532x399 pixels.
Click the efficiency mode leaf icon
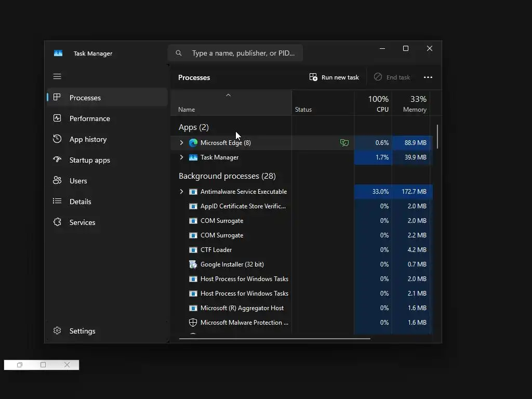click(344, 143)
